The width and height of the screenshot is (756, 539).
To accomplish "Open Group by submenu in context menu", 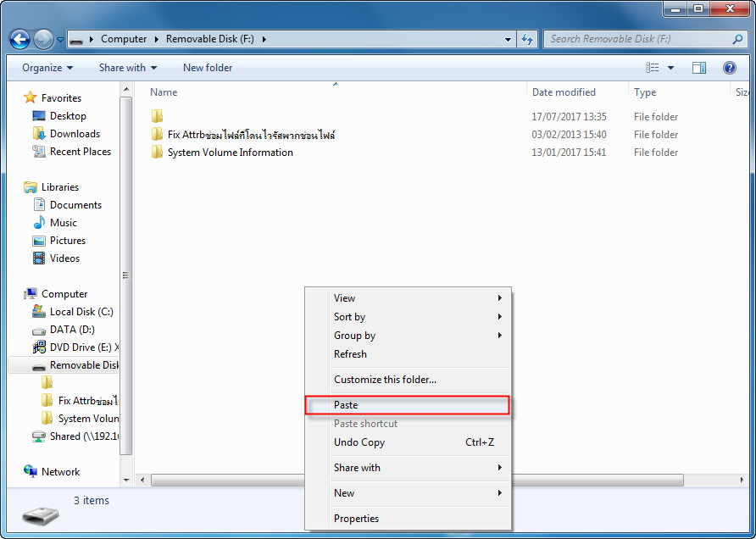I will coord(408,336).
